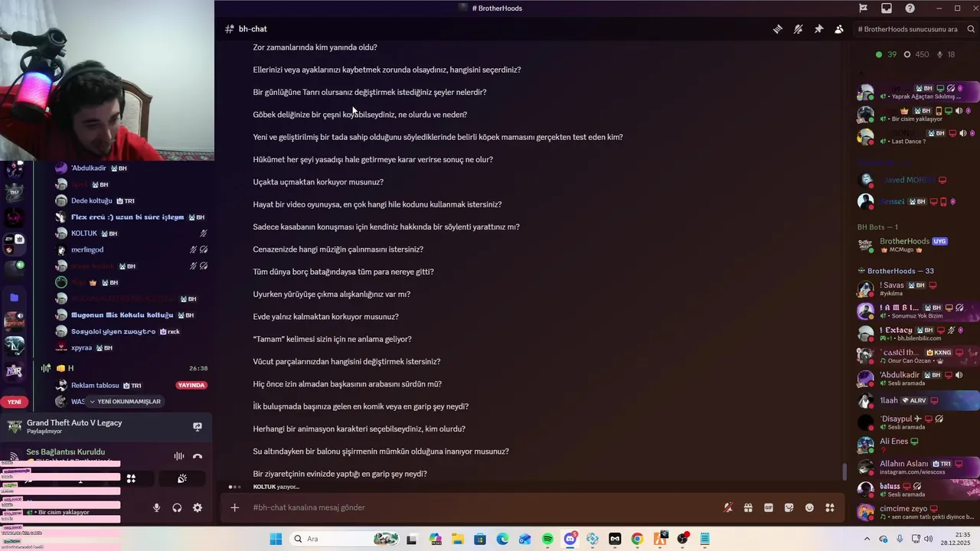Viewport: 980px width, 551px height.
Task: Open the voice activities button
Action: click(131, 478)
